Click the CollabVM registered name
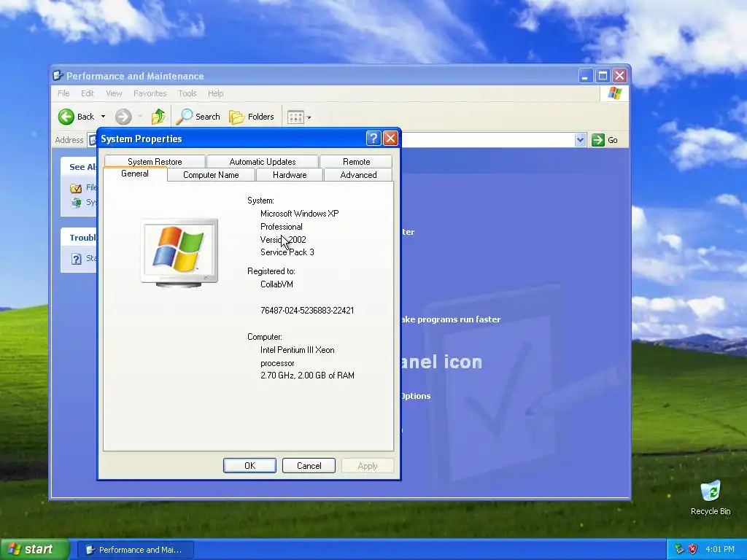Viewport: 747px width, 560px height. pyautogui.click(x=276, y=284)
